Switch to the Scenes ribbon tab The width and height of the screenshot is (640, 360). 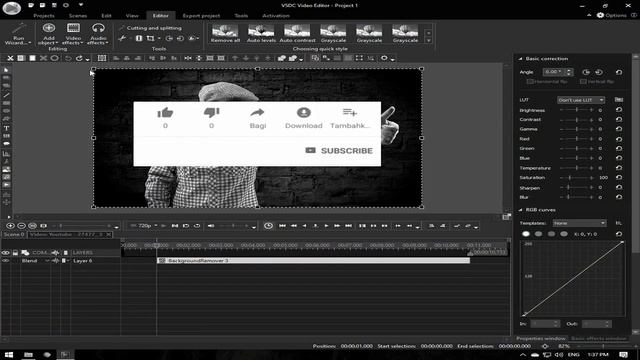(x=78, y=16)
